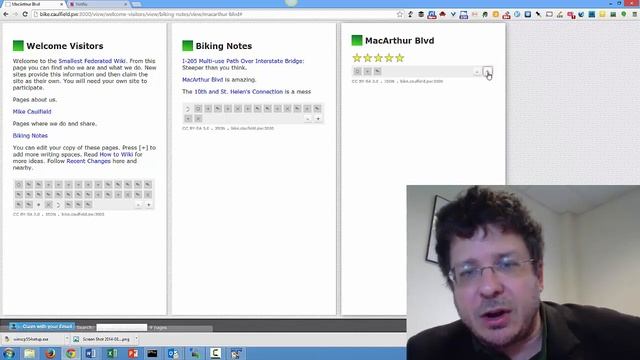The image size is (640, 360).
Task: Click the plus button in Biking Notes journal
Action: click(318, 118)
